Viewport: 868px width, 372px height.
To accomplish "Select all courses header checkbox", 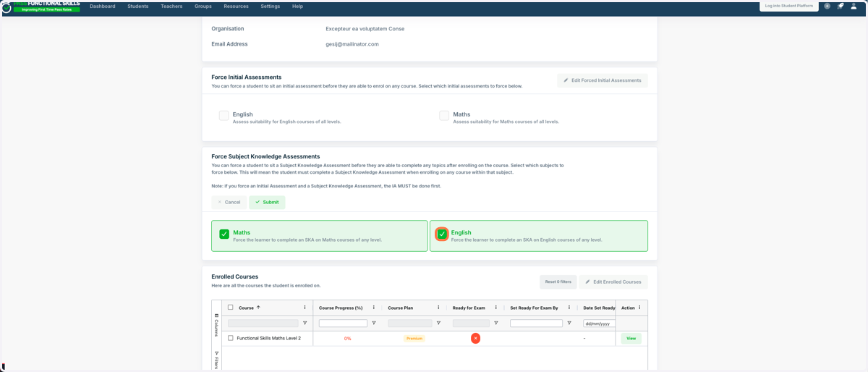I will click(231, 308).
